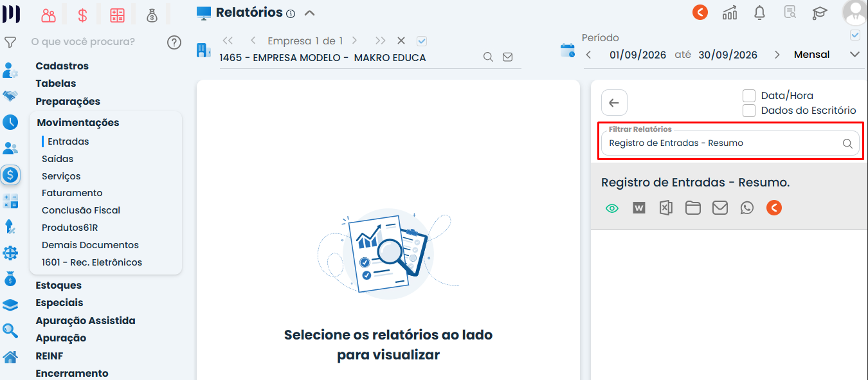Viewport: 868px width, 380px height.
Task: Expand the Especiais menu
Action: coord(60,302)
